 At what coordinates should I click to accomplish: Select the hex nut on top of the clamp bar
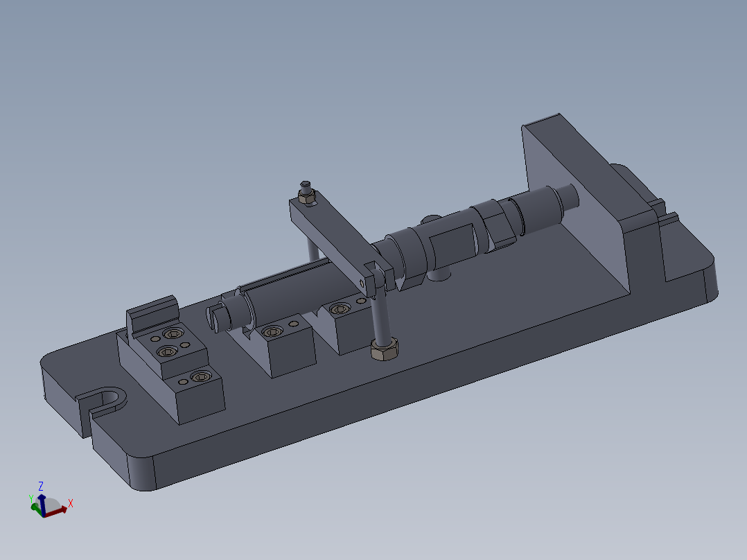pyautogui.click(x=307, y=196)
